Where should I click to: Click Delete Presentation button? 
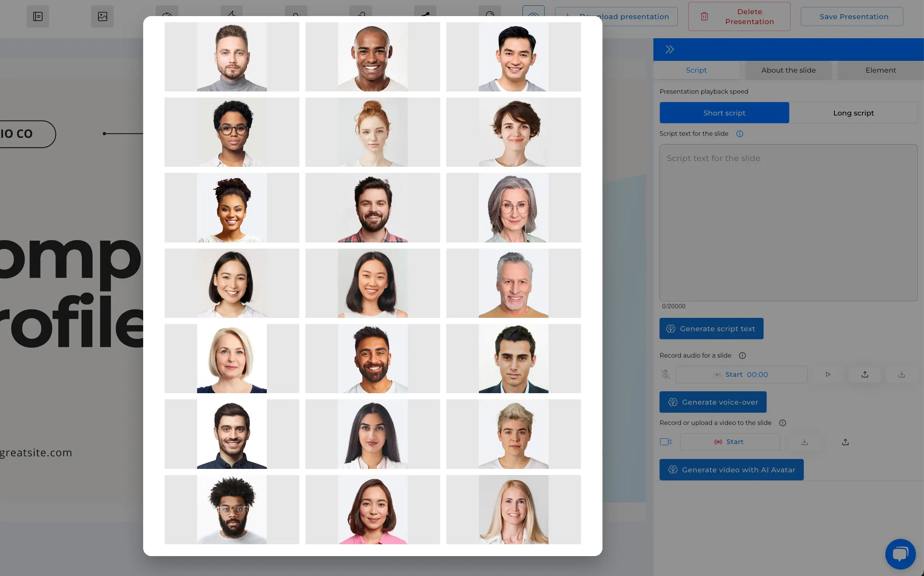[739, 16]
